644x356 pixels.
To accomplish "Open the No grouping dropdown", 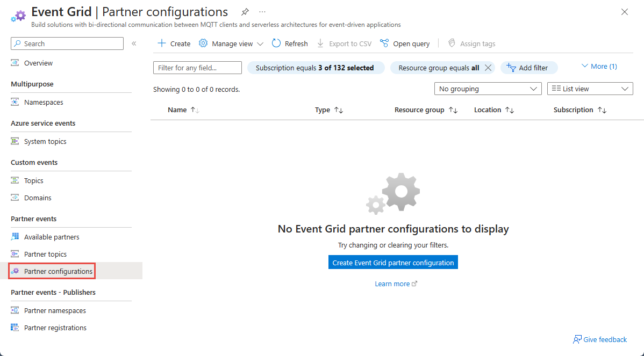I will 488,89.
